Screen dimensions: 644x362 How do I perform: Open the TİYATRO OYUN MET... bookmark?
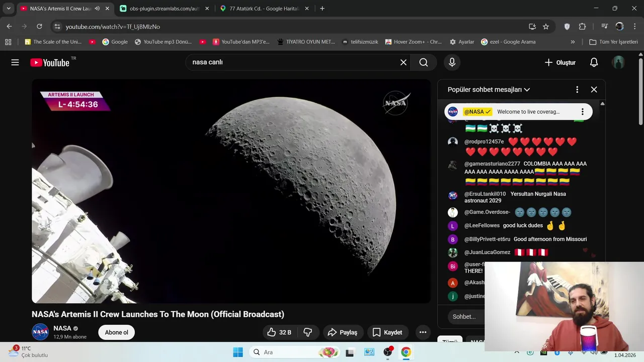pyautogui.click(x=306, y=42)
